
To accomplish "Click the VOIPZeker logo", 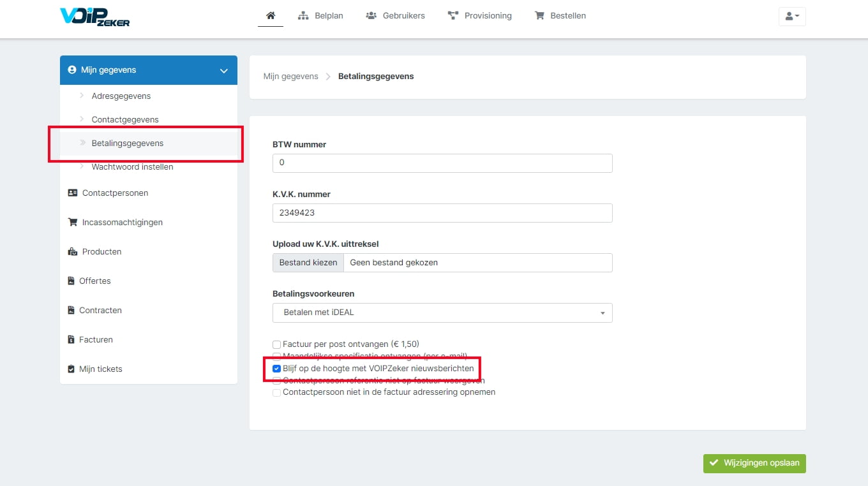I will click(x=94, y=17).
